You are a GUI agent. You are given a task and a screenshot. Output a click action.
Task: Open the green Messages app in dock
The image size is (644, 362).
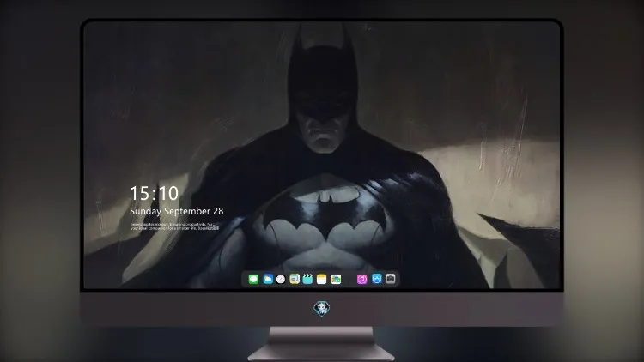253,280
